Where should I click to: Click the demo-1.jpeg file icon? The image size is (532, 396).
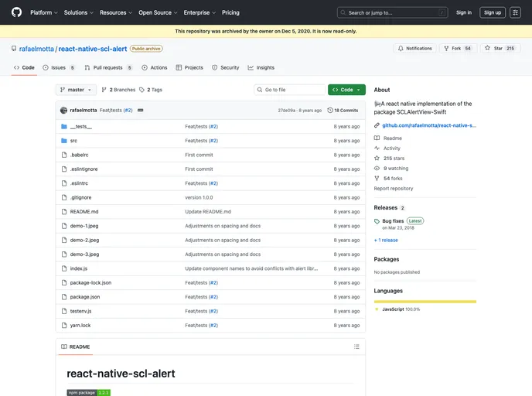(x=64, y=226)
